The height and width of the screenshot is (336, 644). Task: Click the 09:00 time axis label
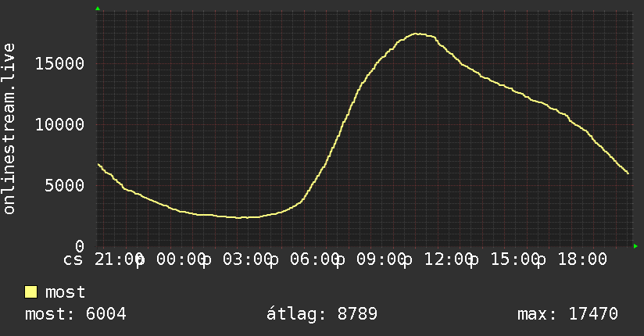point(381,259)
